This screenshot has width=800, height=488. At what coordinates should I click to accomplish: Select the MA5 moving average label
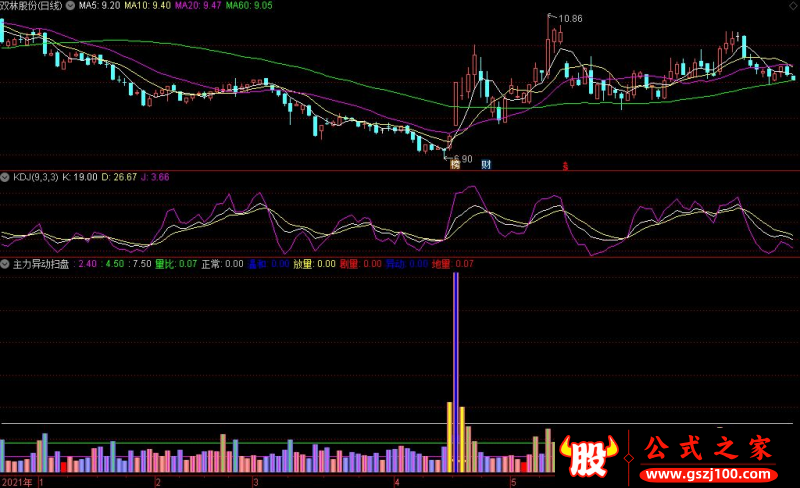pyautogui.click(x=99, y=6)
